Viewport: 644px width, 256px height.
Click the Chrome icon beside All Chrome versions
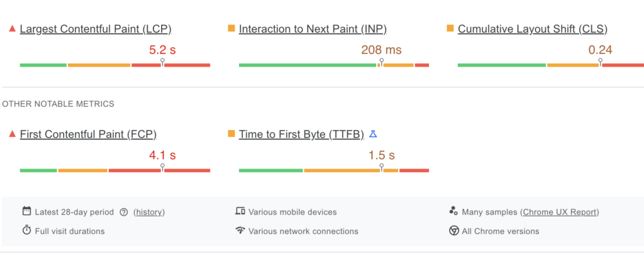tap(453, 231)
